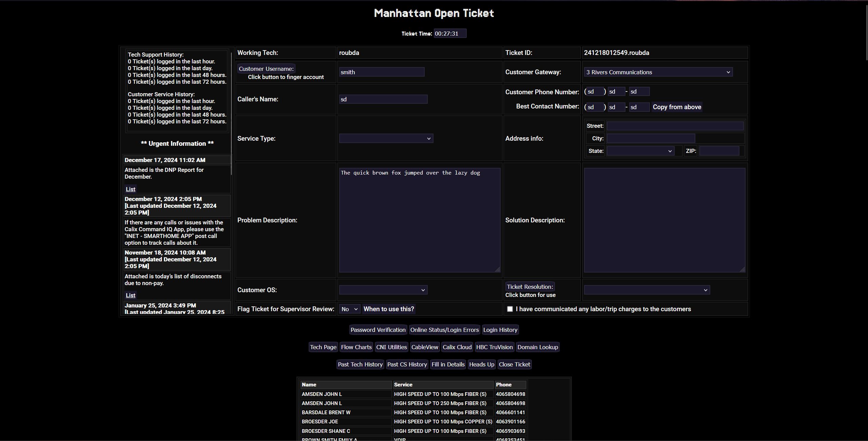The image size is (868, 441).
Task: Click the page vertical scrollbar
Action: coord(867,32)
